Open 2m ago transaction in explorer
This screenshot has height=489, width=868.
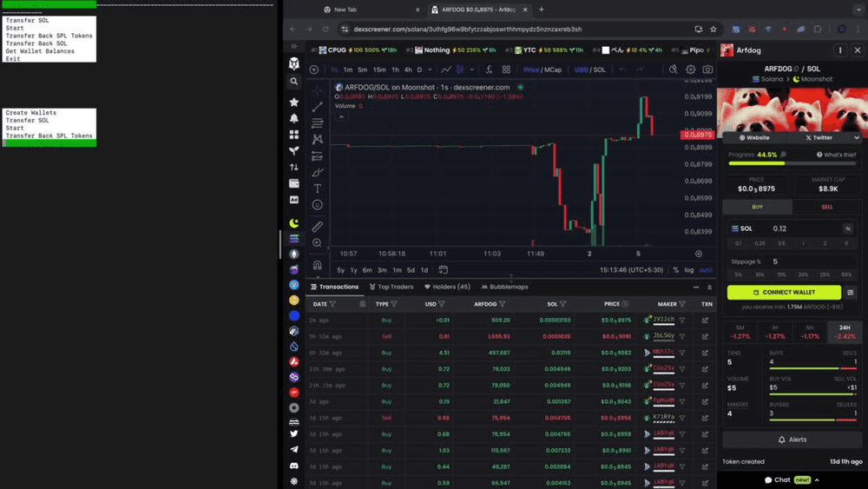[x=705, y=320]
